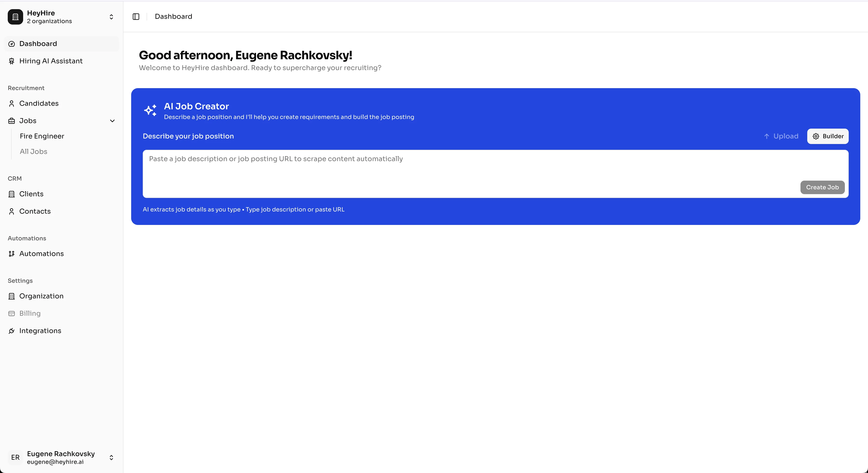This screenshot has width=868, height=473.
Task: Click the Billing card icon
Action: pyautogui.click(x=12, y=313)
